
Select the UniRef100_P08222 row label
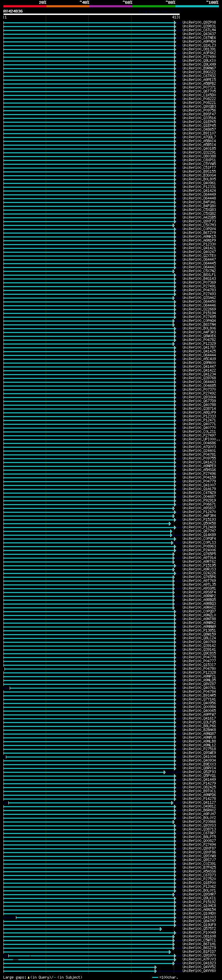(x=199, y=99)
